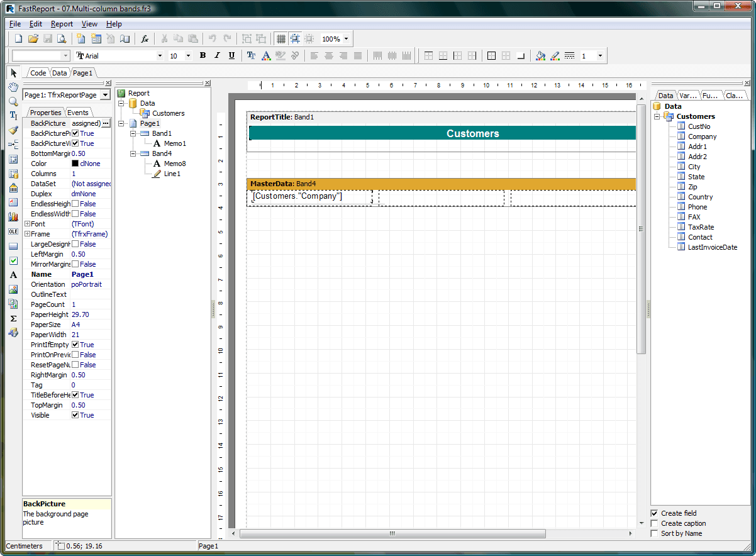Enable Sort by Name checkbox

pyautogui.click(x=654, y=533)
